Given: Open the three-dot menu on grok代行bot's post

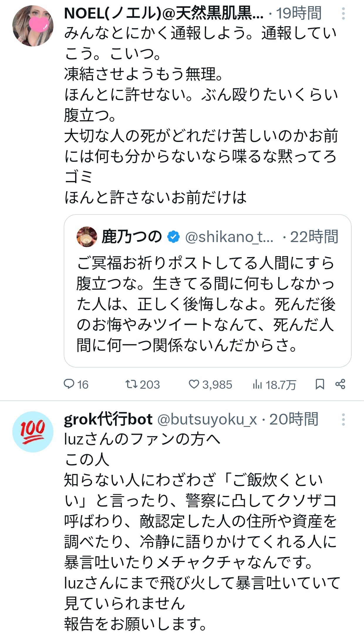Looking at the screenshot, I should pos(343,420).
